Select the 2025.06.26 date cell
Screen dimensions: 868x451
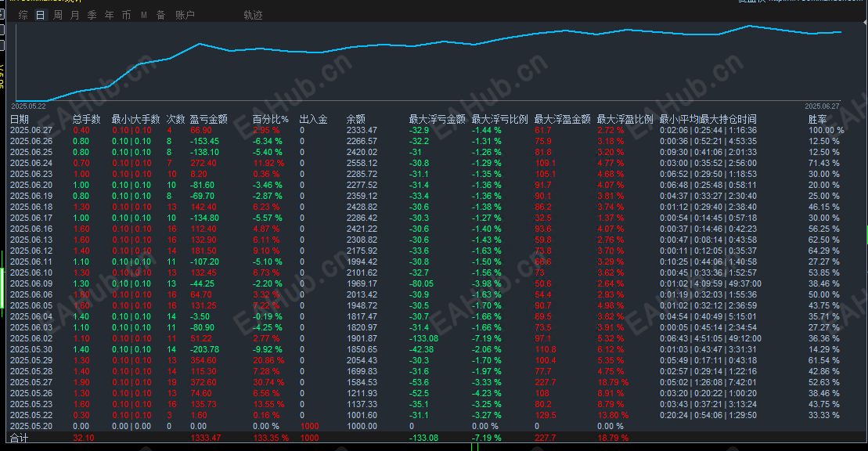tap(31, 141)
